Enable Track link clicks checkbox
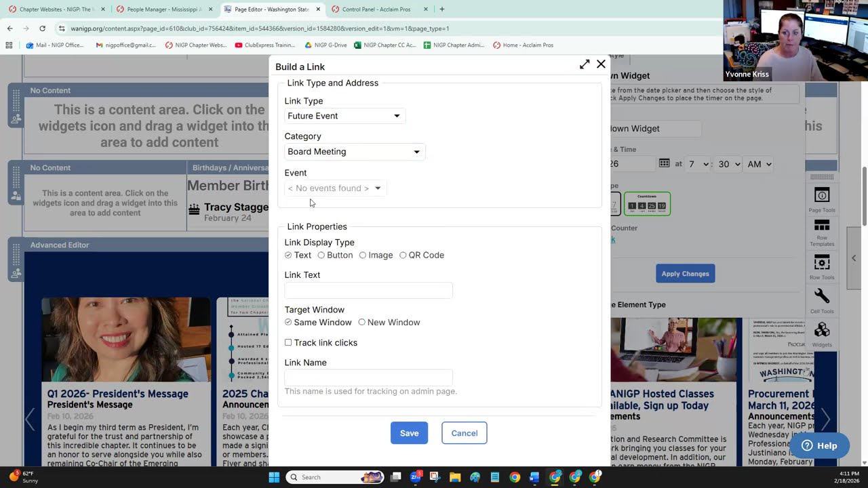Viewport: 868px width, 488px height. tap(288, 343)
